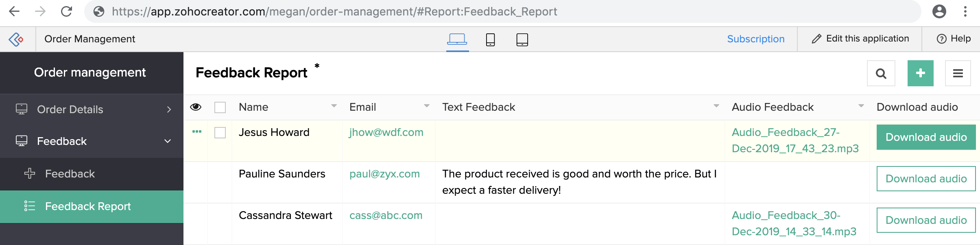Image resolution: width=980 pixels, height=245 pixels.
Task: Click the green plus add record button
Action: point(920,73)
